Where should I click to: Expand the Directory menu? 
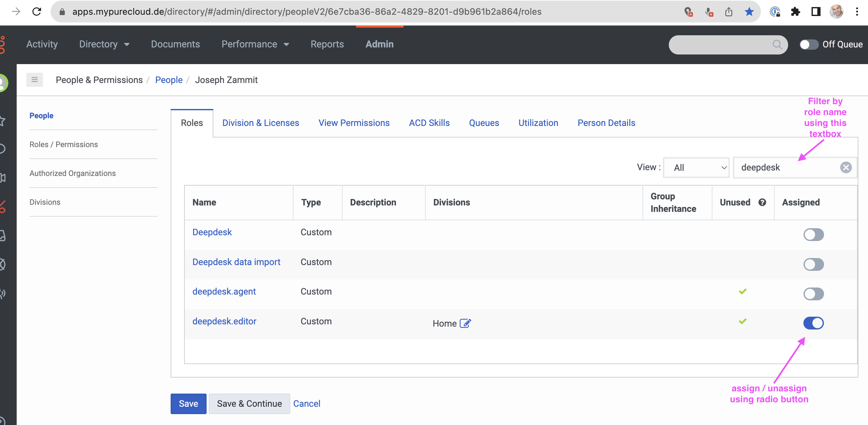[x=104, y=44]
